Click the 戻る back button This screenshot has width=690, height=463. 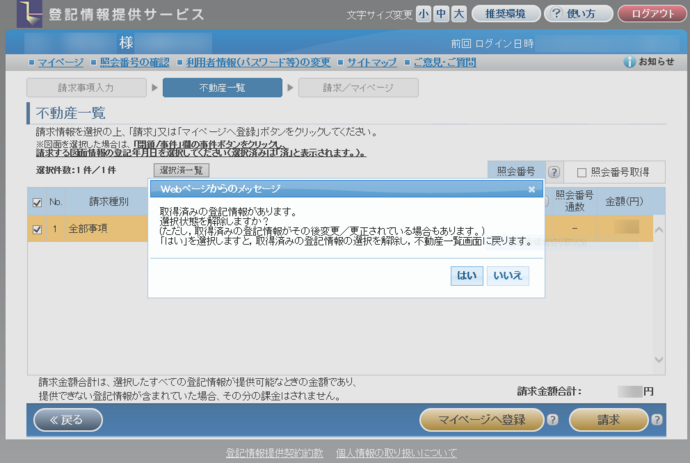68,420
